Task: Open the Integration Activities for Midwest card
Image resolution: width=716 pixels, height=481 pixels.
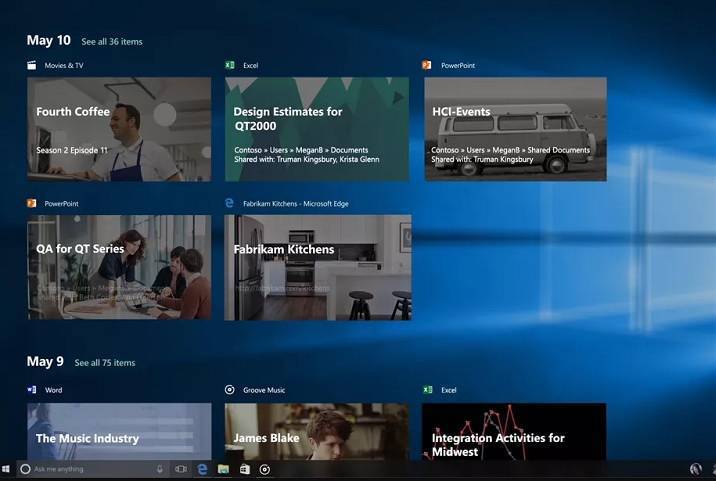Action: (x=514, y=431)
